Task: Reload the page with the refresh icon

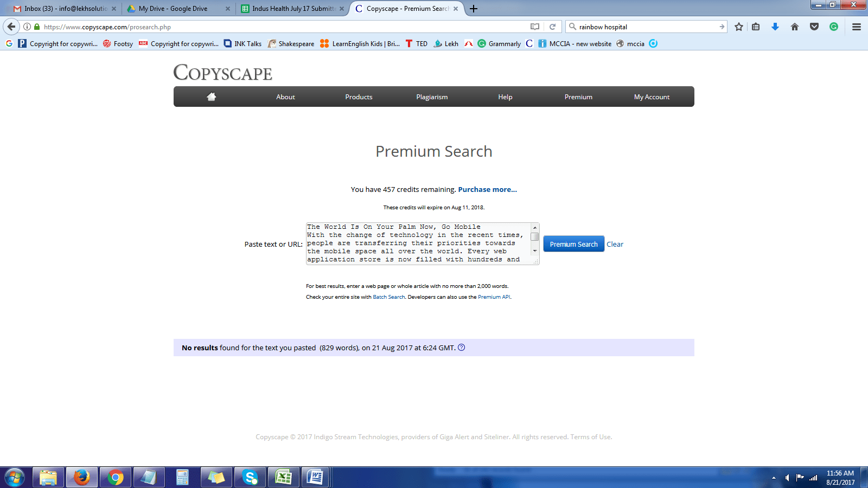Action: click(552, 27)
